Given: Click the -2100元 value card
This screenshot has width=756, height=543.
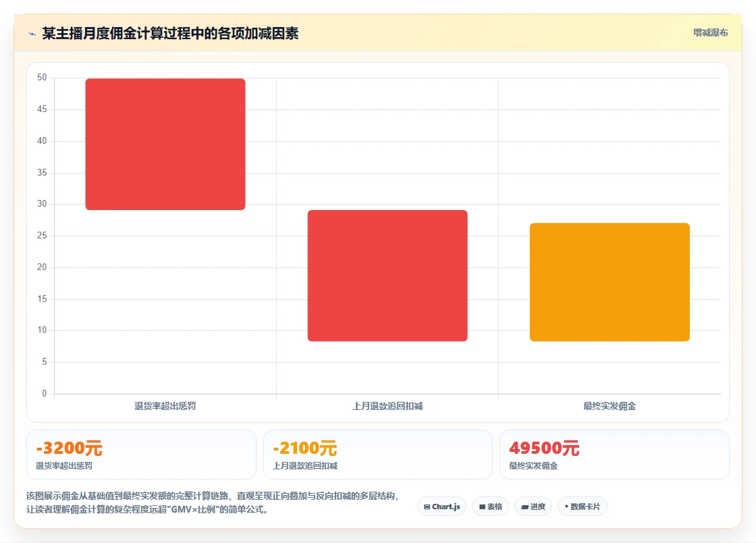Looking at the screenshot, I should (x=378, y=455).
